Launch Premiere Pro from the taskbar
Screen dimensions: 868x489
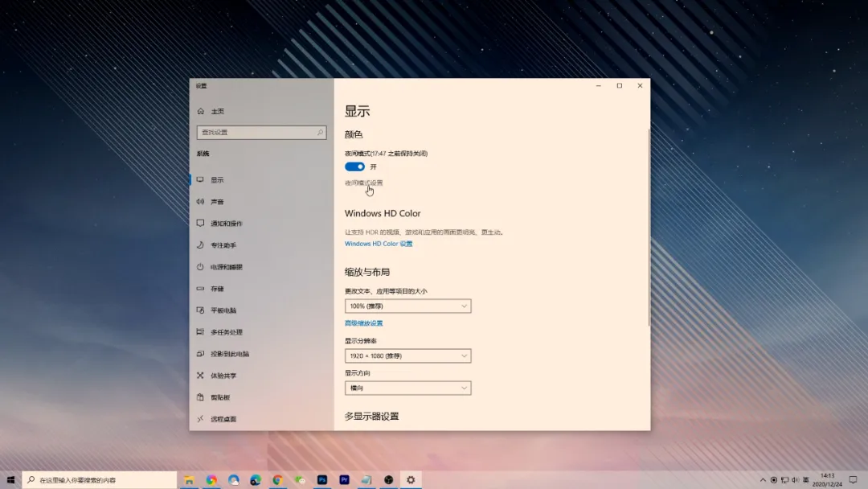(x=344, y=479)
